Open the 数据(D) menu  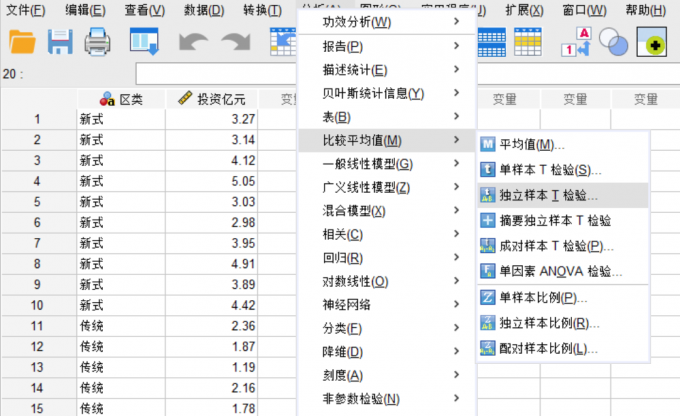pyautogui.click(x=204, y=10)
